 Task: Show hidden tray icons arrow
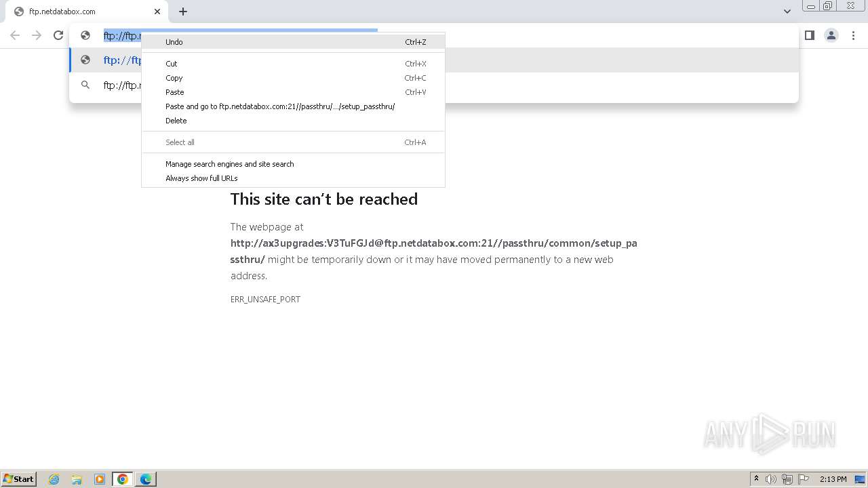coord(757,479)
